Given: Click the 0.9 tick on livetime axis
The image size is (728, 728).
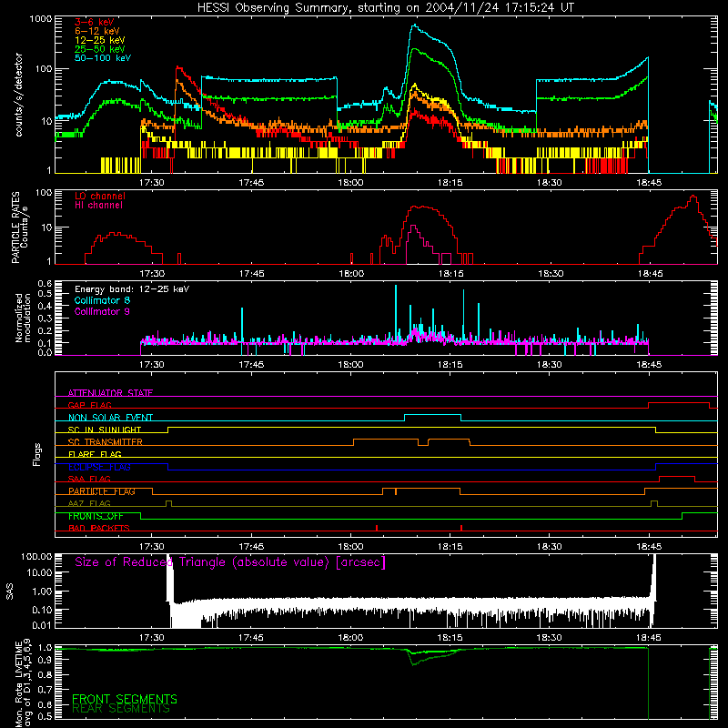Looking at the screenshot, I should point(45,660).
